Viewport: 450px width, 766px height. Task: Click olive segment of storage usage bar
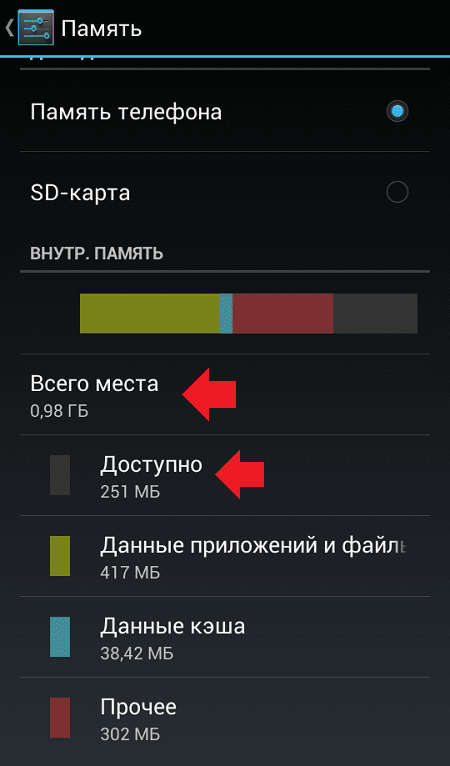[x=150, y=313]
